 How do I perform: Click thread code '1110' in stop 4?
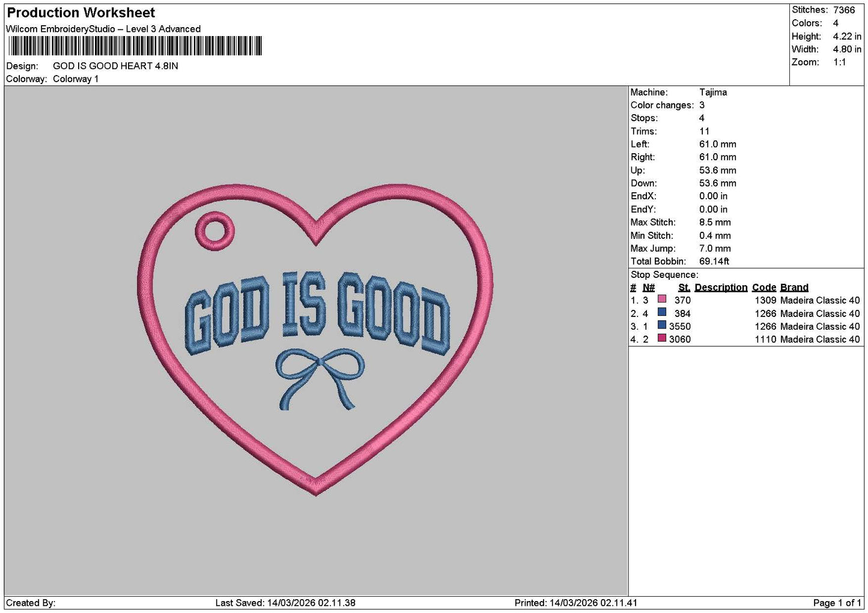(x=765, y=339)
